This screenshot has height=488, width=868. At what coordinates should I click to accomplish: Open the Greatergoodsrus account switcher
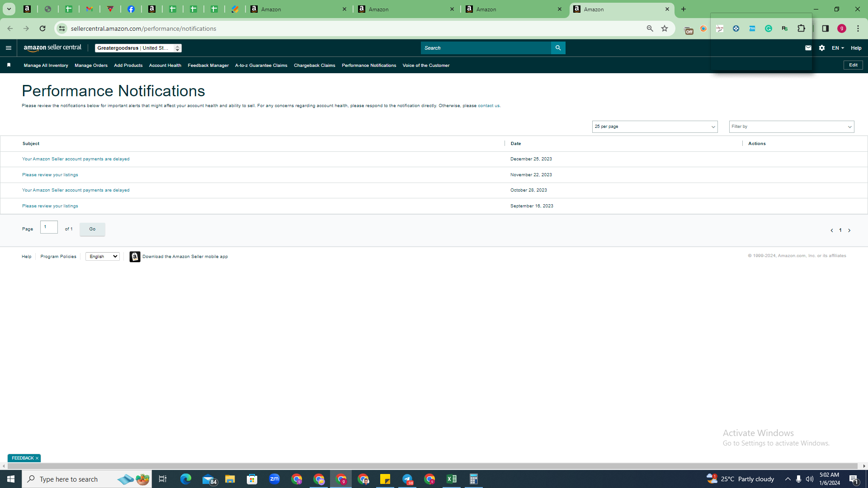coord(138,48)
